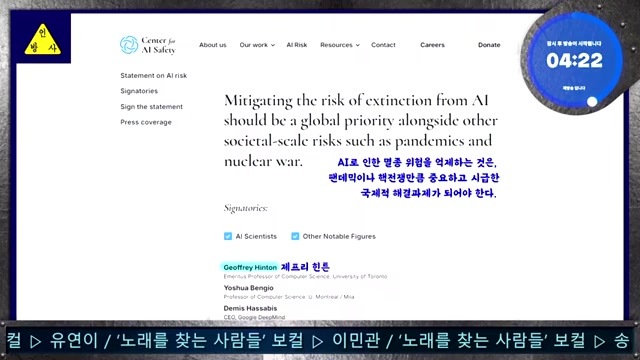Go to the AI Risk page
Viewport: 640px width, 360px height.
[297, 45]
